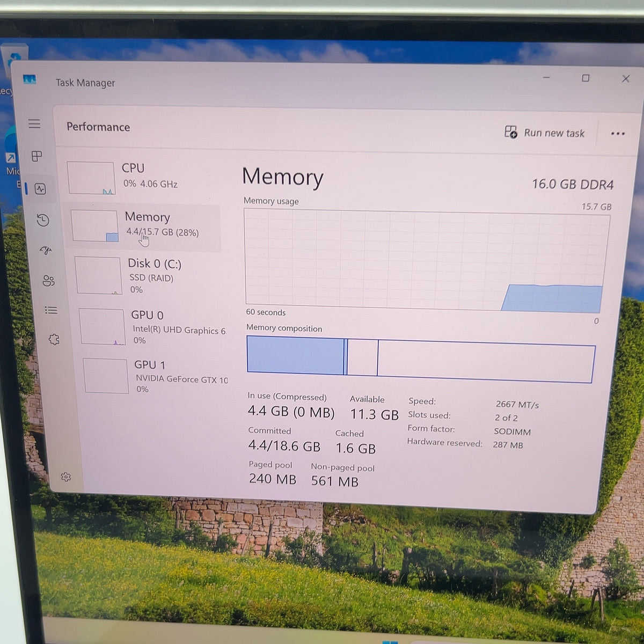
Task: Click the Run new task button
Action: pyautogui.click(x=544, y=133)
